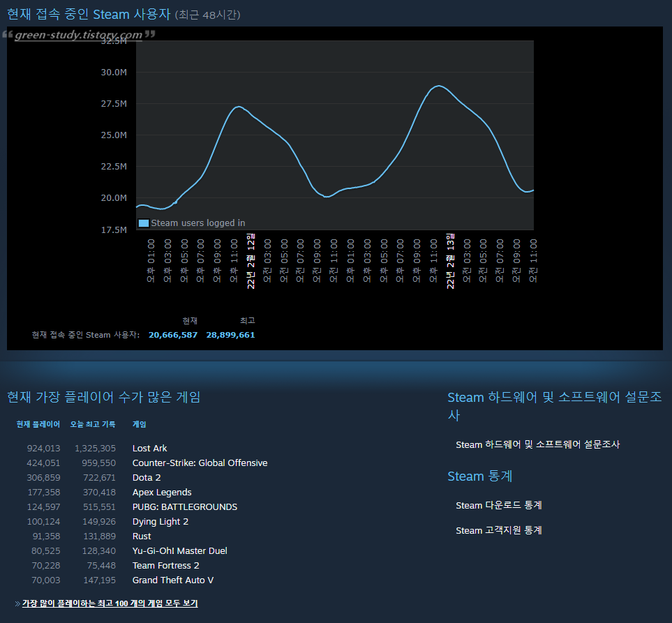Screen dimensions: 672x623
Task: Click the 오늘 최고 기록 column header
Action: (93, 424)
